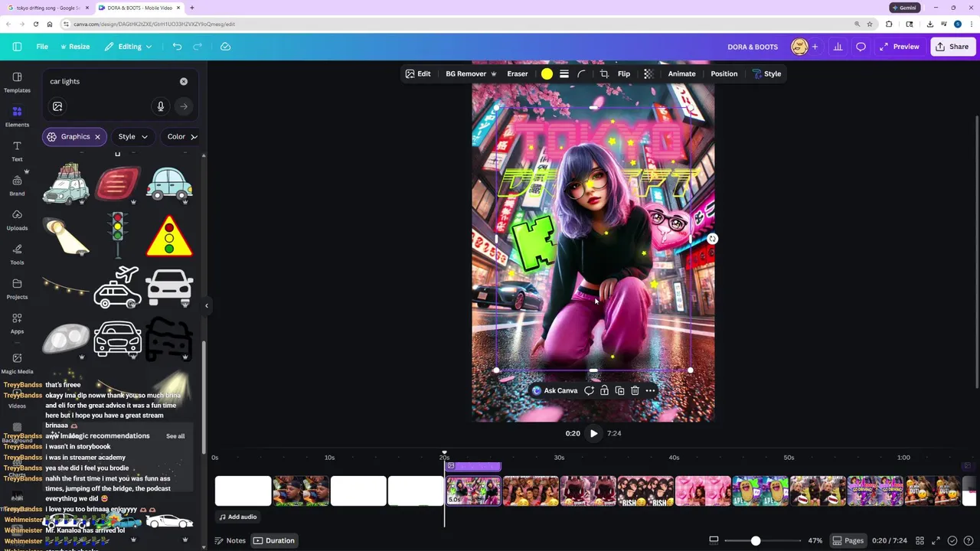Click the Analytics bar chart icon
The width and height of the screenshot is (980, 551).
pyautogui.click(x=838, y=47)
